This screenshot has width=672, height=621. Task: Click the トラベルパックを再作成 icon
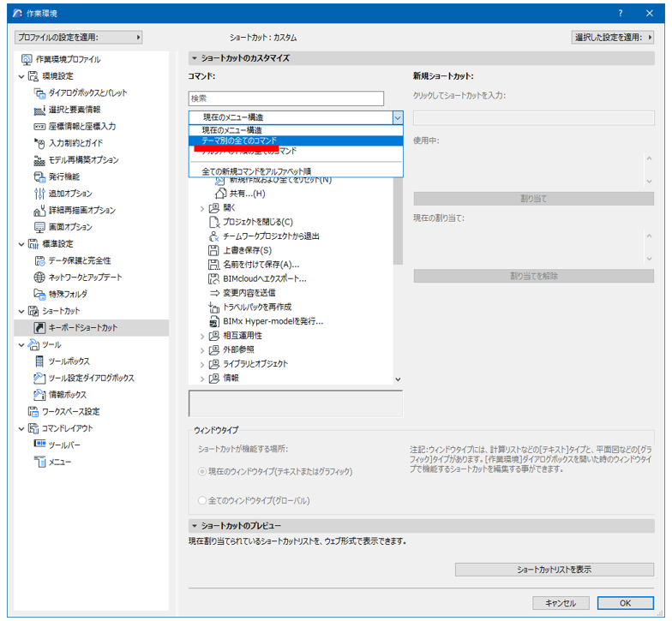pyautogui.click(x=213, y=307)
